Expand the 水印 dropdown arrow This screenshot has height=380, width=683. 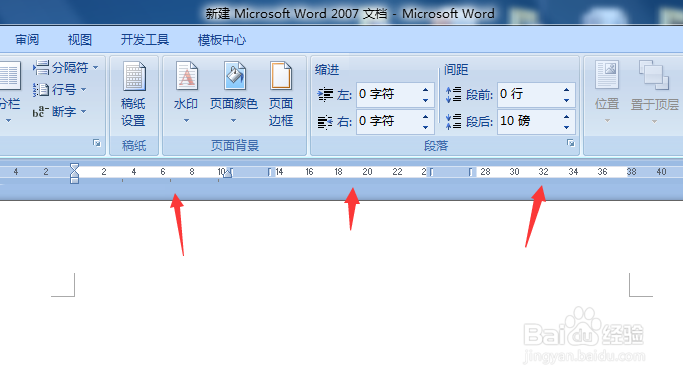click(x=186, y=121)
